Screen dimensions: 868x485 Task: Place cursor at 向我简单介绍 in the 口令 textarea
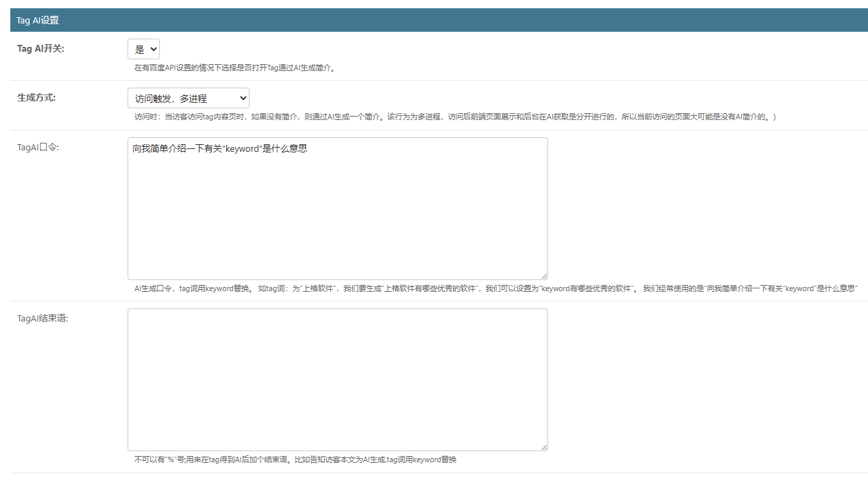point(134,148)
